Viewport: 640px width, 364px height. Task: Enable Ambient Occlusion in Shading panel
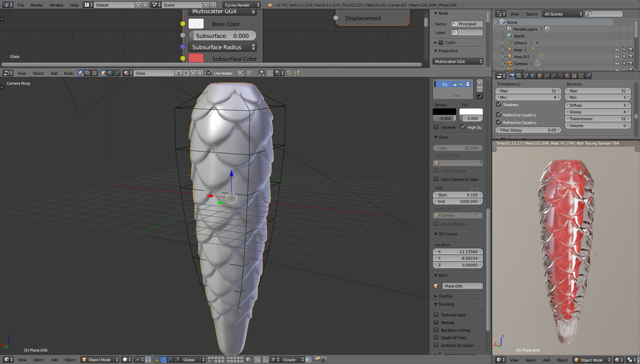click(436, 345)
